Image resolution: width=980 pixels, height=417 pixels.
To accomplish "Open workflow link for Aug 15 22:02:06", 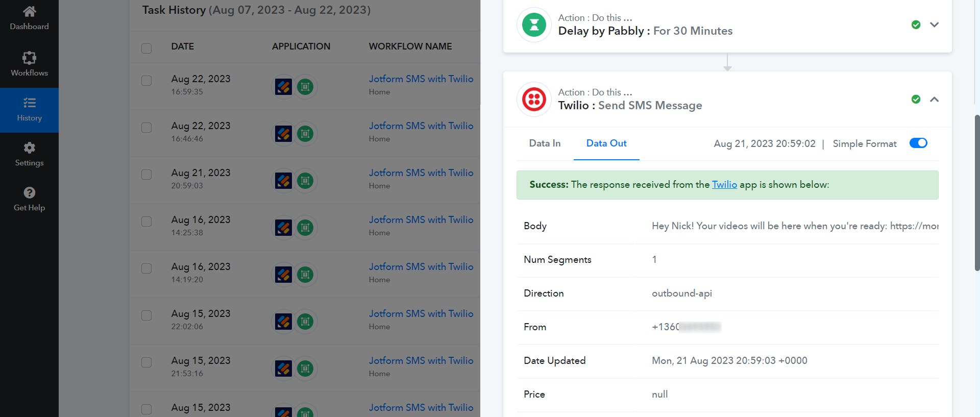I will 421,313.
